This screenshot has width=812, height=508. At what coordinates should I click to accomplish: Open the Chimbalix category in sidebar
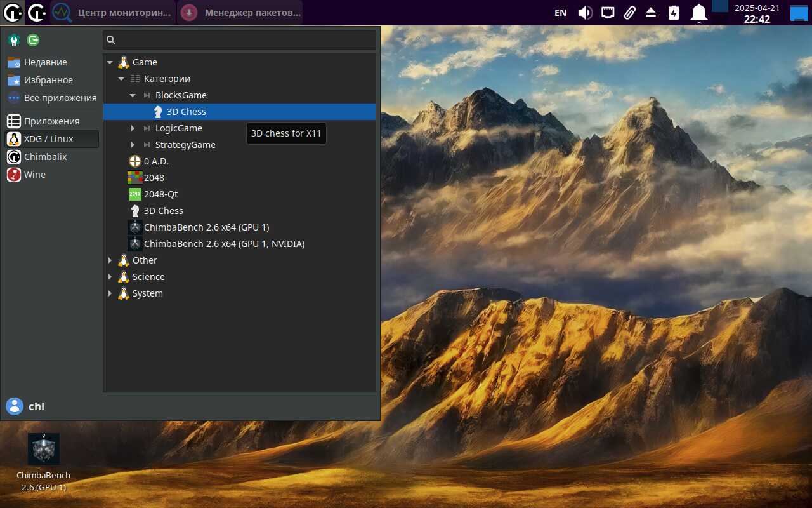click(x=52, y=157)
